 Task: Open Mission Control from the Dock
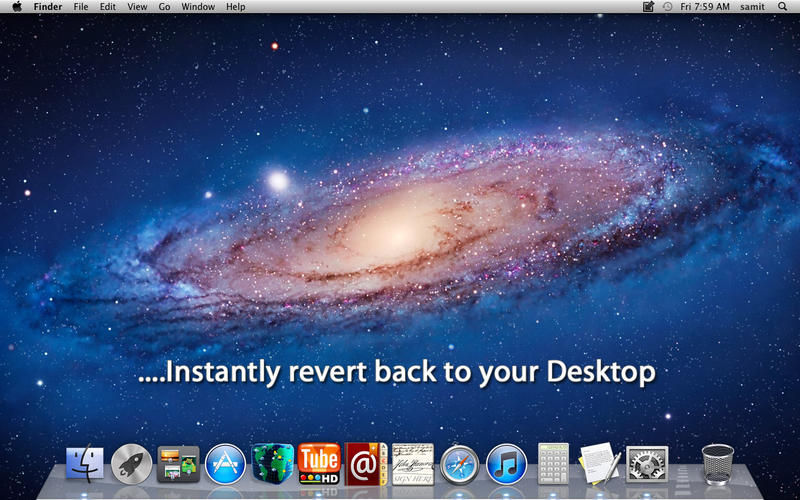178,464
